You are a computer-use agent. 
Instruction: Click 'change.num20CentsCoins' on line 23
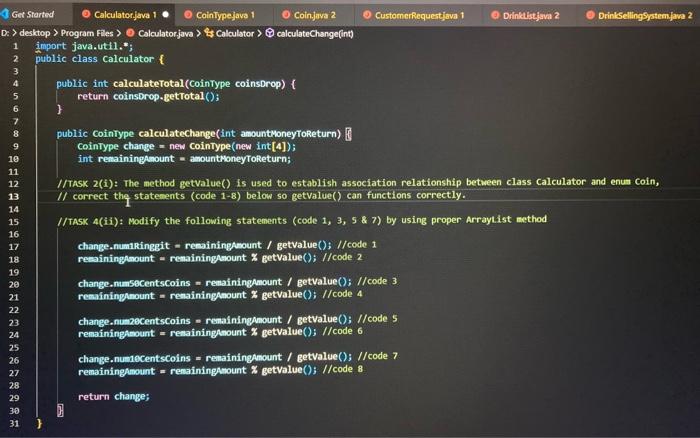134,321
